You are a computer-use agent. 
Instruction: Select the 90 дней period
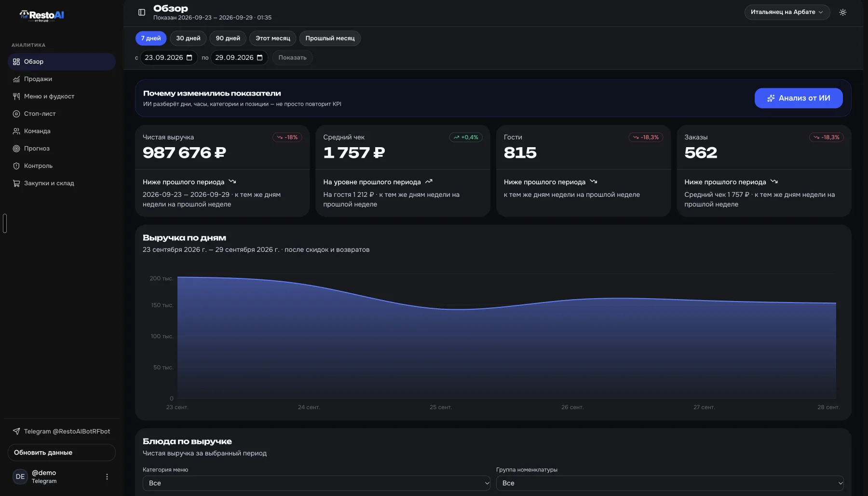point(228,38)
